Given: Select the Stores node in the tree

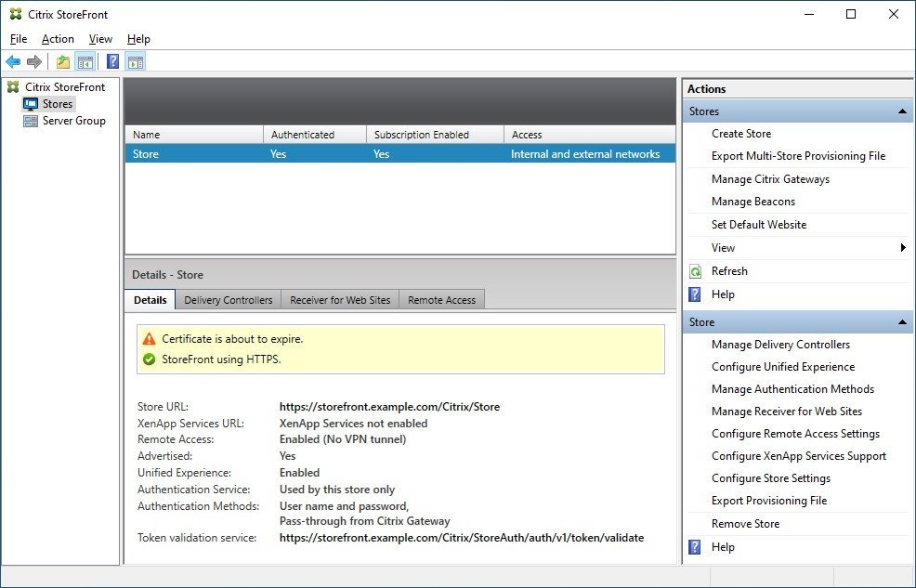Looking at the screenshot, I should pyautogui.click(x=58, y=104).
